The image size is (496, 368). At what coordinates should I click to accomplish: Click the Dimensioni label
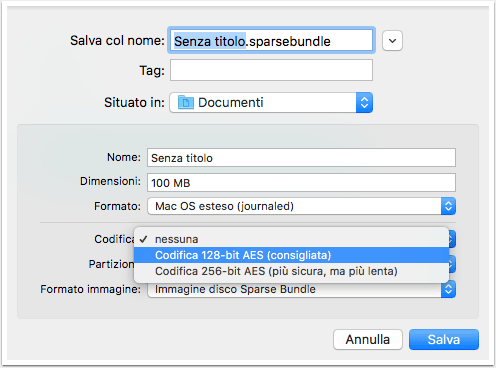110,181
